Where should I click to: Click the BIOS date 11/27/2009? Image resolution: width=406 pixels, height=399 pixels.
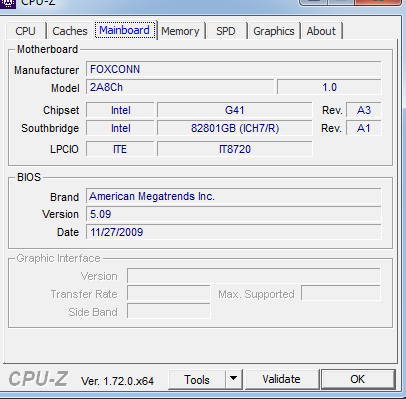(233, 232)
